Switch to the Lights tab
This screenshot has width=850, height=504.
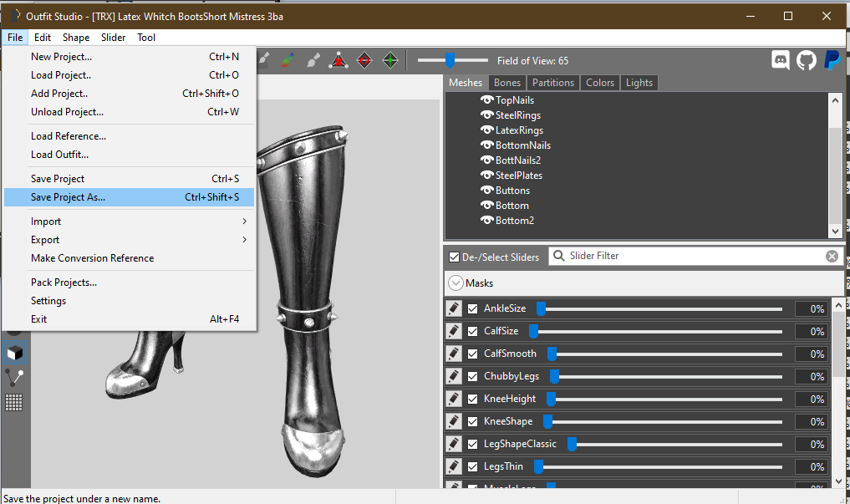(x=639, y=83)
